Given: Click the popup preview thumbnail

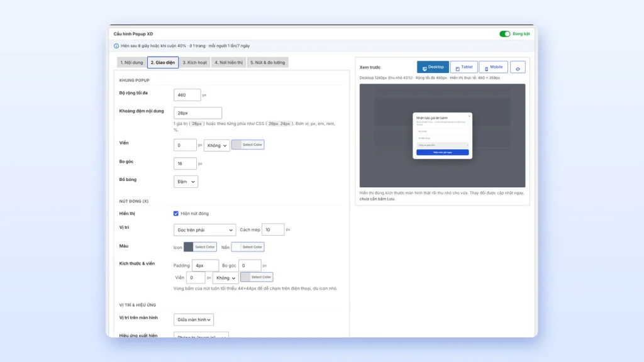Looking at the screenshot, I should tap(442, 136).
